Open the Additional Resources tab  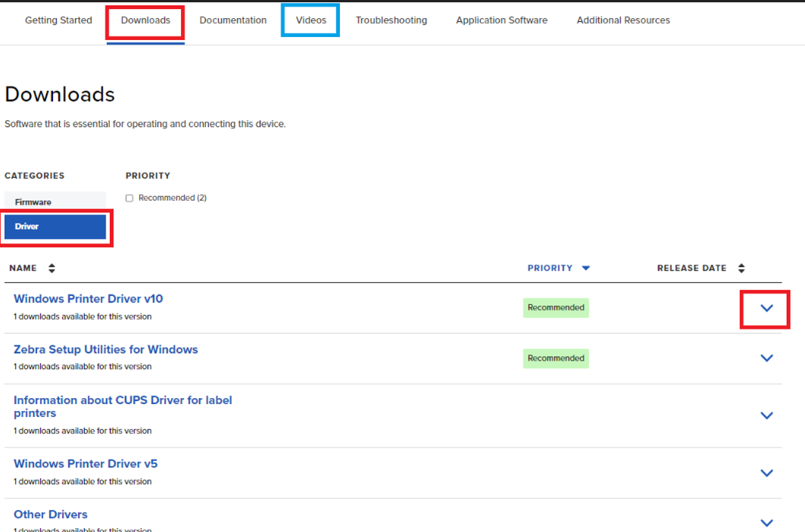tap(623, 20)
